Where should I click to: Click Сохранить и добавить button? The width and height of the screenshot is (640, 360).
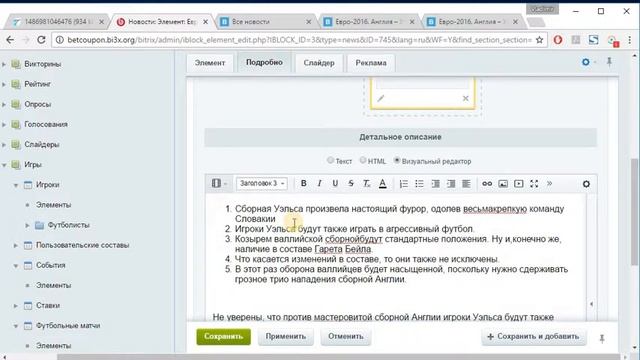coord(533,336)
